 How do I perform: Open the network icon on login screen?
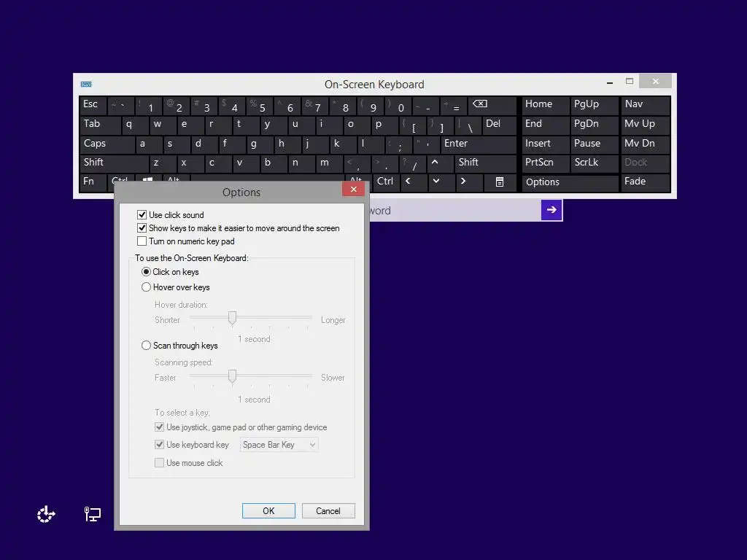tap(93, 514)
